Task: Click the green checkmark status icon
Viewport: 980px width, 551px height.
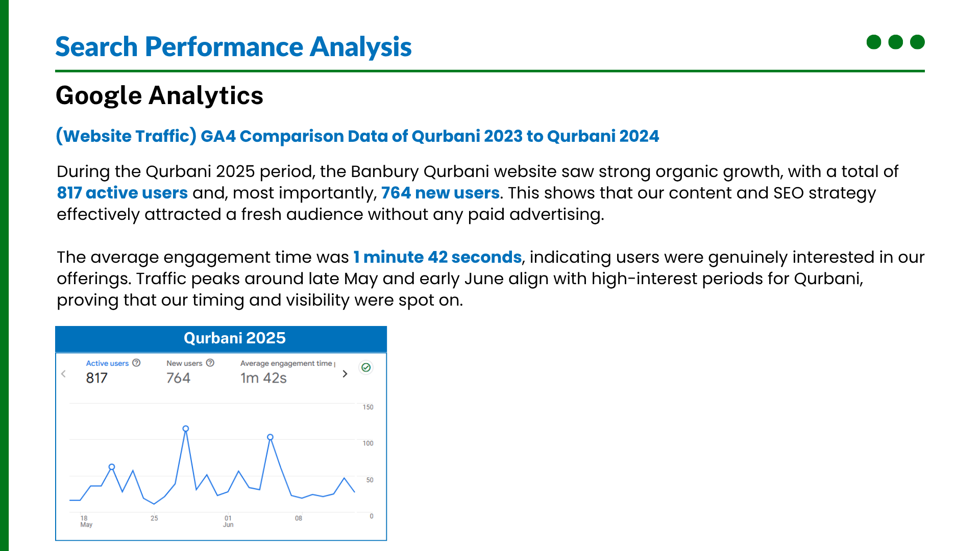Action: coord(366,367)
